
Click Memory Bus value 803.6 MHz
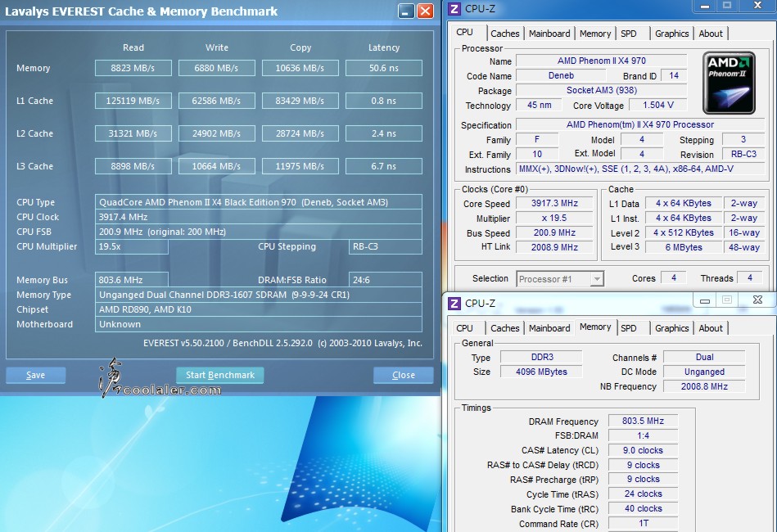(x=132, y=280)
